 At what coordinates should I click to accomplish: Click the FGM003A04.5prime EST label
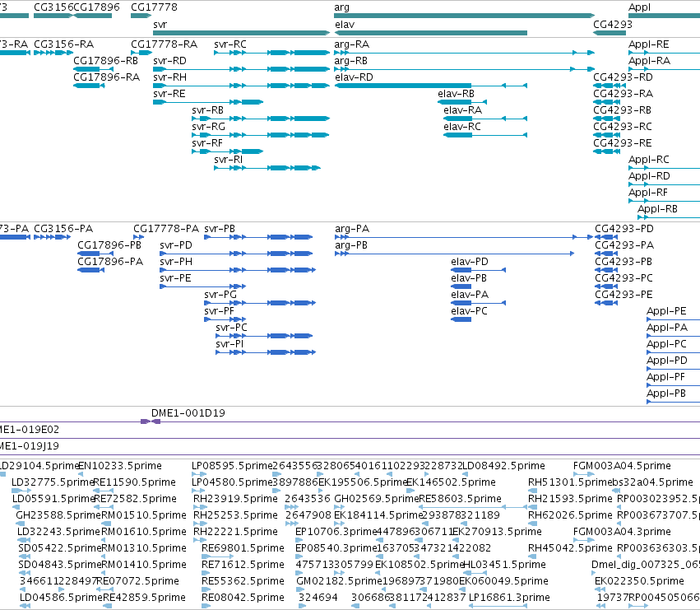coord(622,466)
